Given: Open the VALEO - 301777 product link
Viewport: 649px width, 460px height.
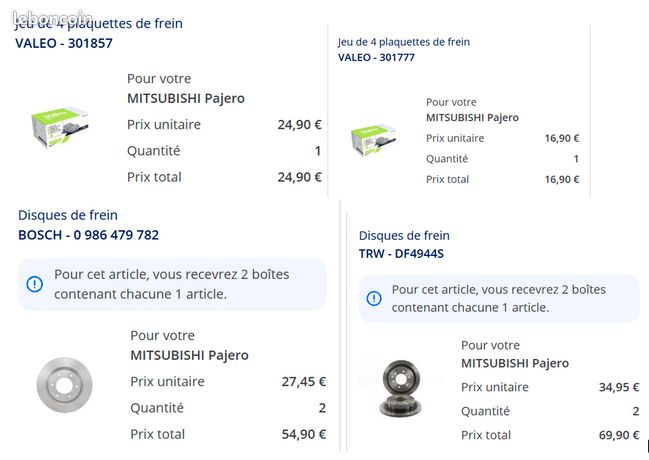Looking at the screenshot, I should click(376, 57).
